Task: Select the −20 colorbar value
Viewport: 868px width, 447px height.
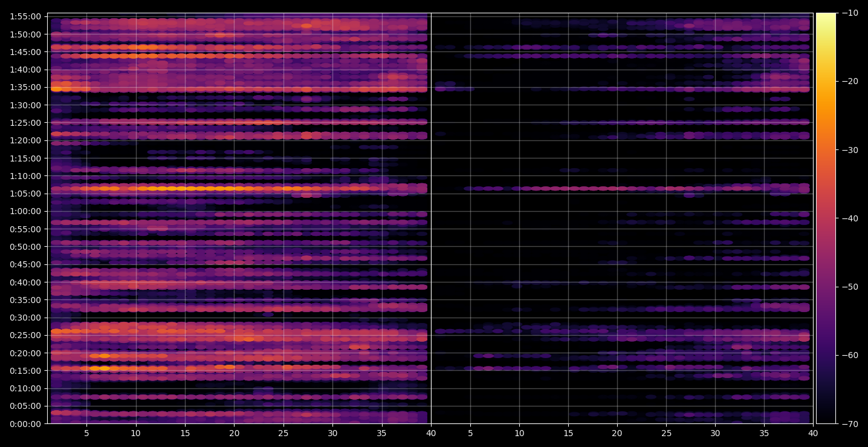Action: [x=850, y=82]
